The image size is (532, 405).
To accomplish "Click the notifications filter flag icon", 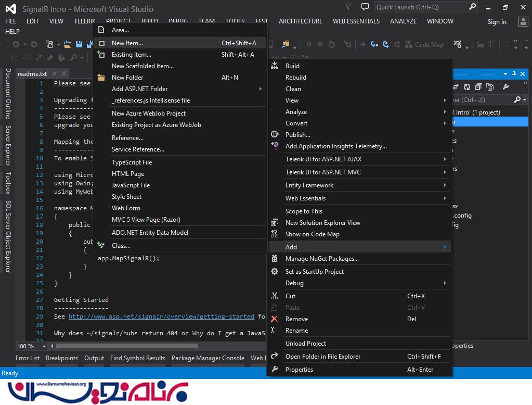I will (348, 7).
